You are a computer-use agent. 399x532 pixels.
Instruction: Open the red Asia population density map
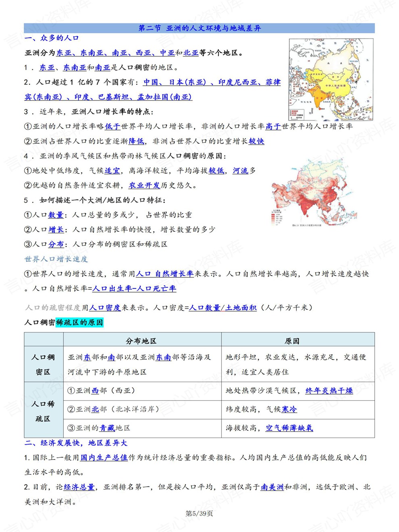click(314, 192)
